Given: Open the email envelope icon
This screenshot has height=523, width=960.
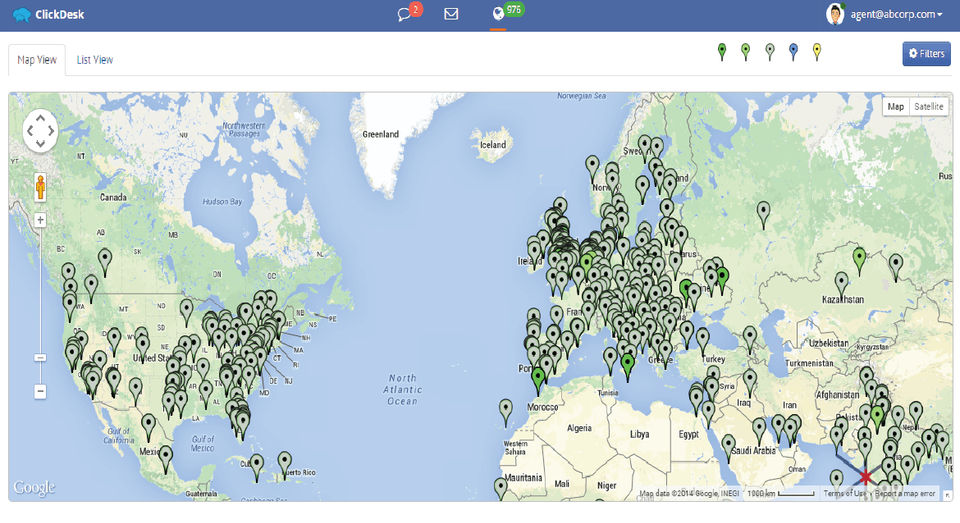Looking at the screenshot, I should [x=451, y=13].
